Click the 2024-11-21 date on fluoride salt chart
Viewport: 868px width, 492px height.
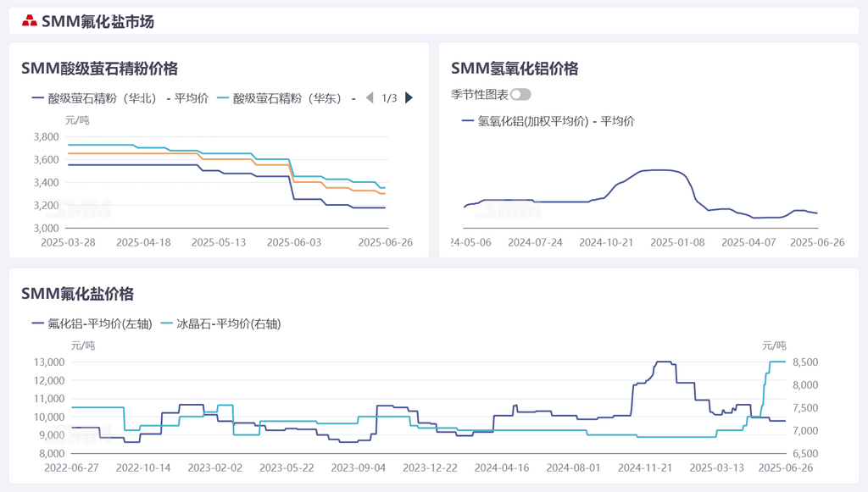645,467
